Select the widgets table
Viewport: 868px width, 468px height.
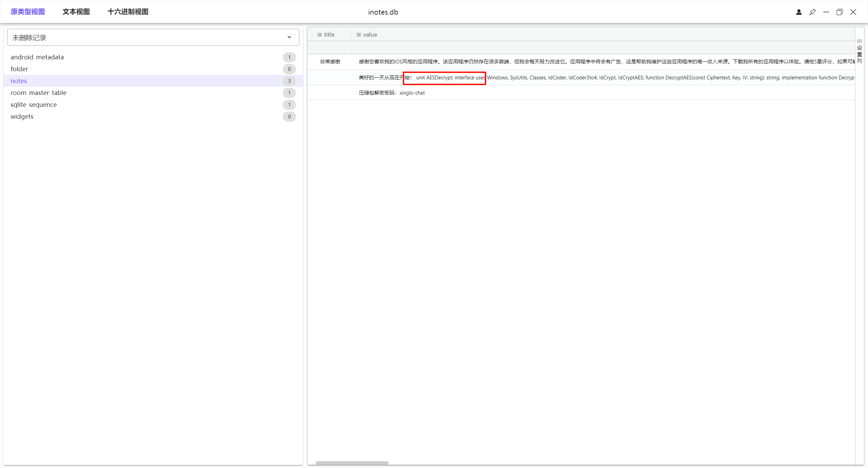[22, 116]
